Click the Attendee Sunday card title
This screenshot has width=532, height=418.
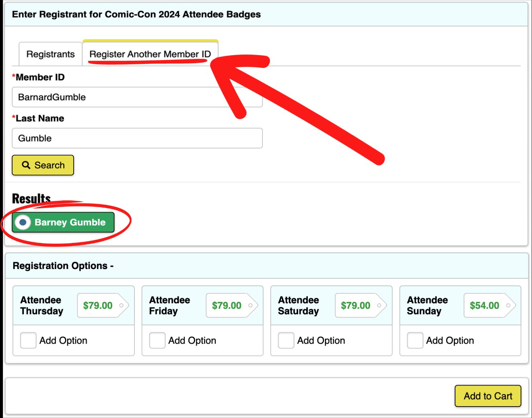pos(427,305)
